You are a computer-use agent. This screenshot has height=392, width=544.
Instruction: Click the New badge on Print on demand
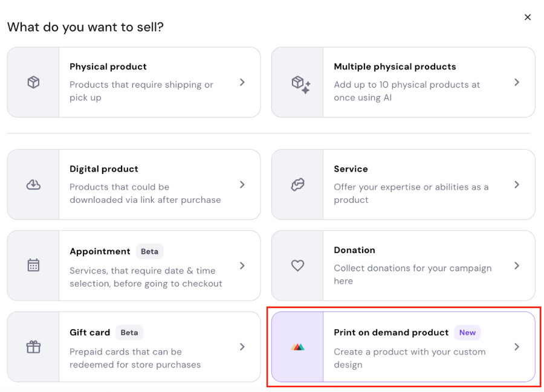tap(467, 332)
